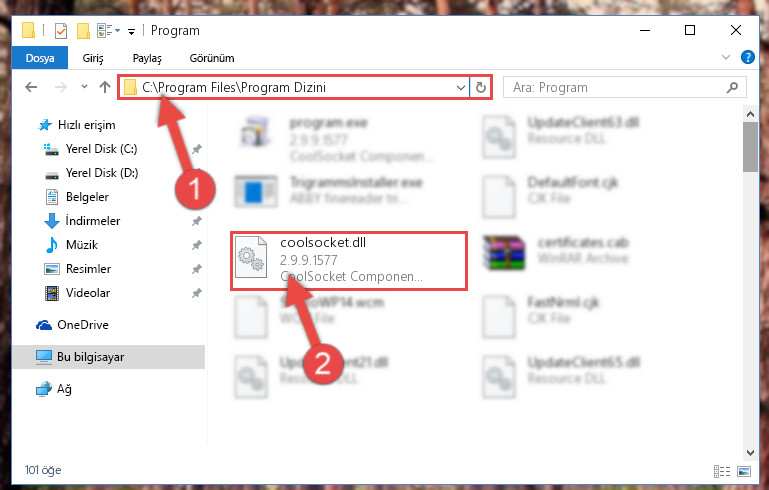Switch to large icons view in status bar

(744, 471)
